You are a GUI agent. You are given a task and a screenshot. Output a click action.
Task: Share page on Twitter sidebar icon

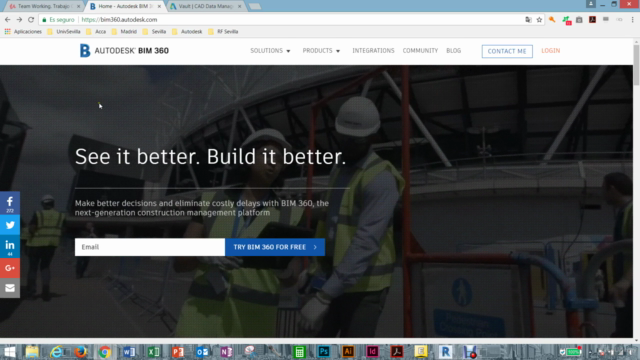(10, 225)
